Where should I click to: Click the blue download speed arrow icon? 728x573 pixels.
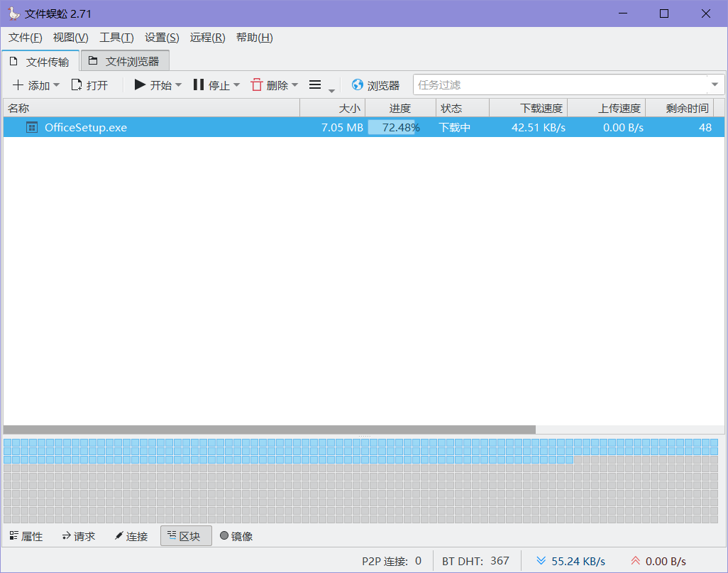tap(541, 561)
